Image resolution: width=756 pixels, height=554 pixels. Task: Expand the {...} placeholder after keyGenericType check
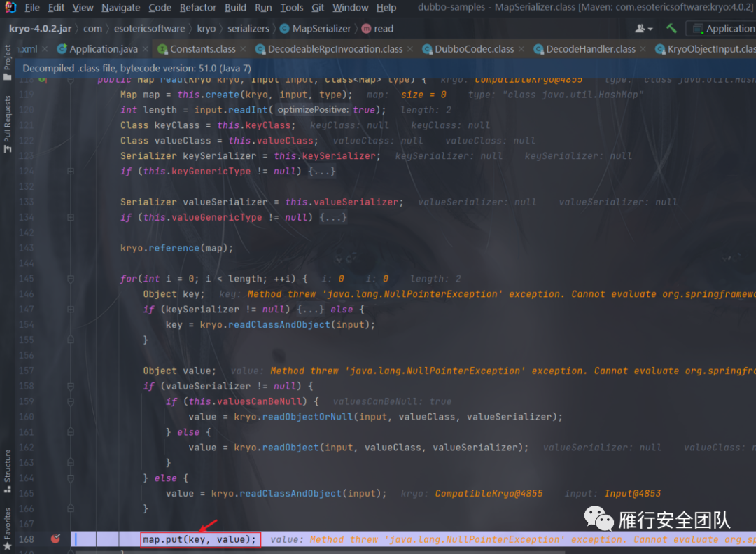click(321, 172)
